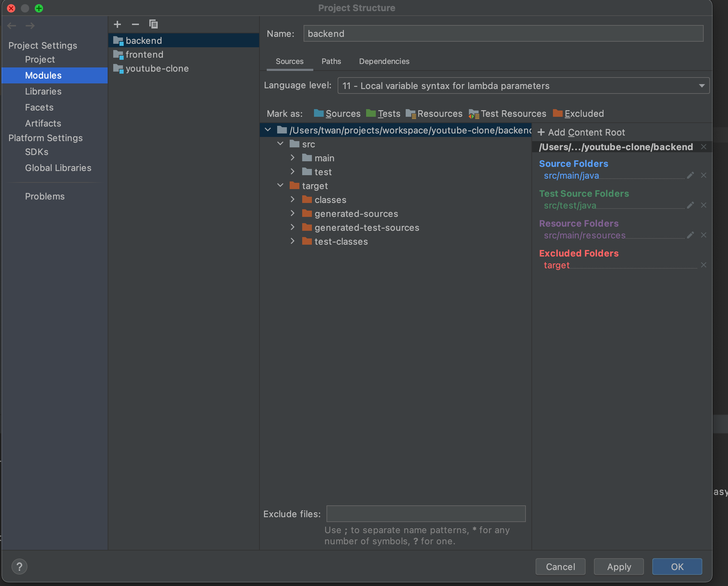Screen dimensions: 728x586
Task: Switch to the Paths tab
Action: (331, 61)
